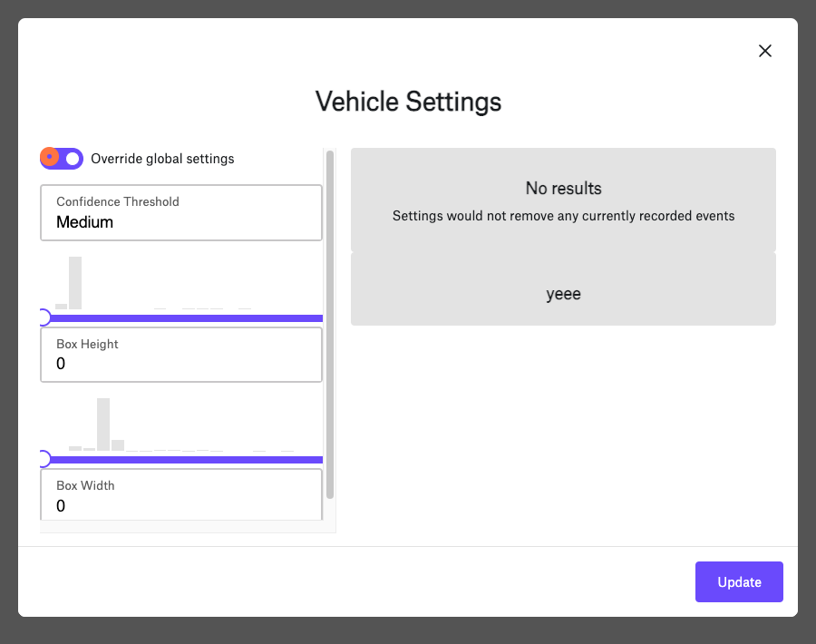816x644 pixels.
Task: Click the short bar left of the tallest confidence bar
Action: [x=61, y=307]
